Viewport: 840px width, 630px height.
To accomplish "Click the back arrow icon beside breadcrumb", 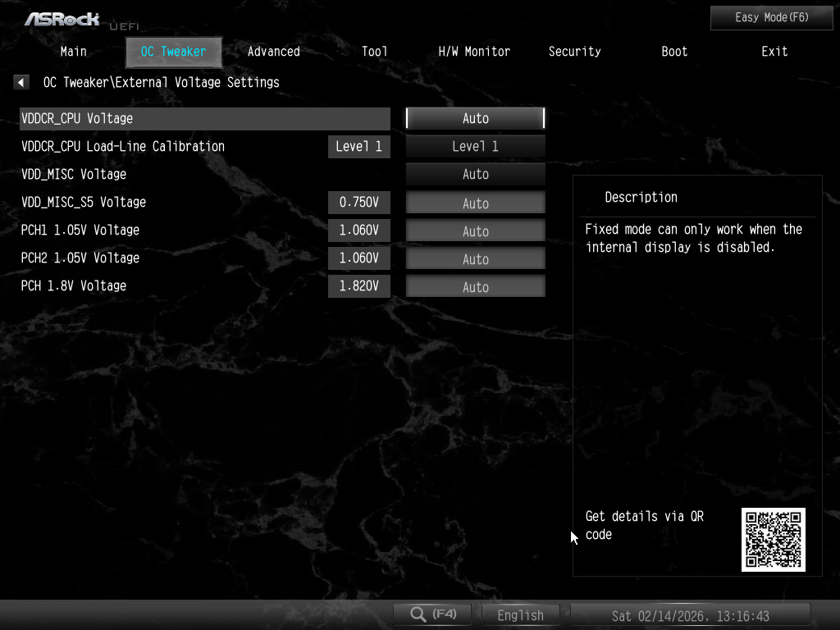I will coord(21,82).
